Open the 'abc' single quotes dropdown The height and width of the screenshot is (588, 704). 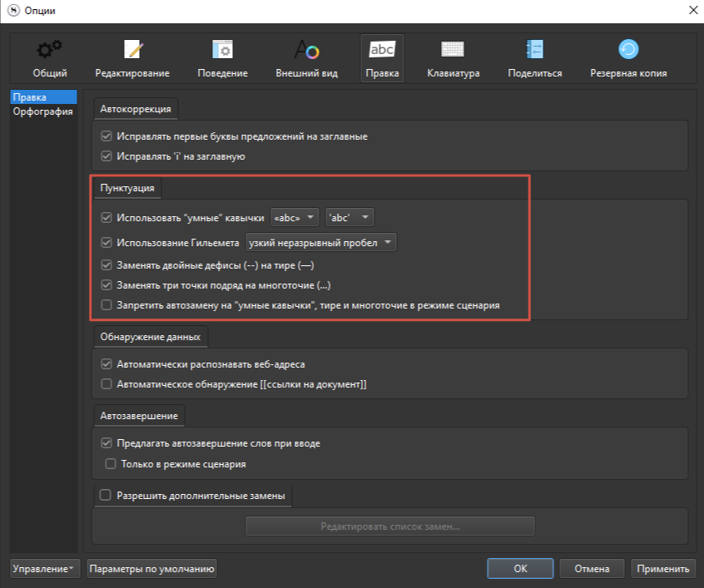click(x=350, y=218)
